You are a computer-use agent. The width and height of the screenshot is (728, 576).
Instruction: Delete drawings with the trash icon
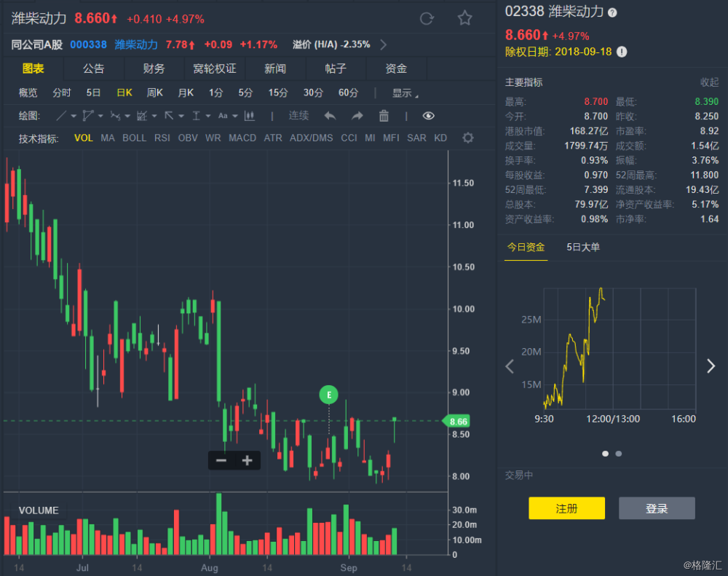coord(384,115)
